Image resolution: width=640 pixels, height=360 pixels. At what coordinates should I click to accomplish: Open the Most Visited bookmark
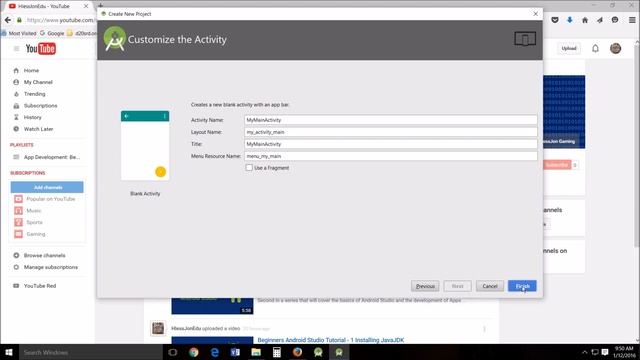click(19, 33)
